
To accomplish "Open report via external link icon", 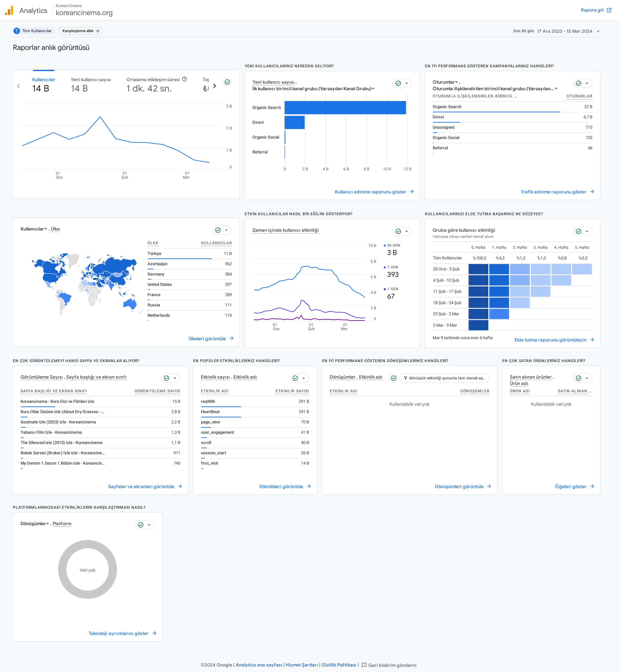I will [x=609, y=10].
